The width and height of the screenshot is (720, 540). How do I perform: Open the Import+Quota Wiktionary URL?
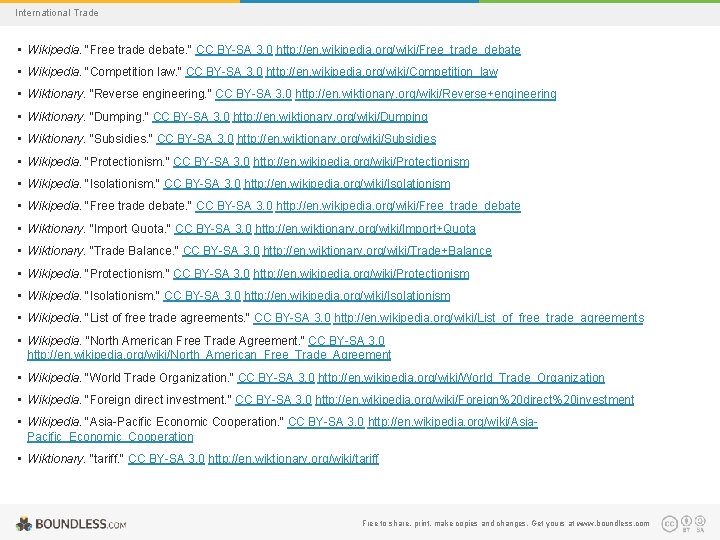point(365,229)
